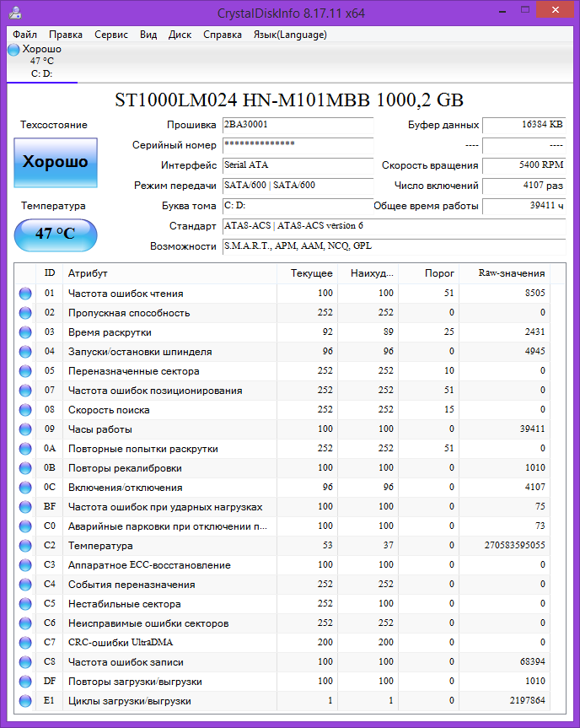
Task: Click the Порог column header
Action: [428, 273]
